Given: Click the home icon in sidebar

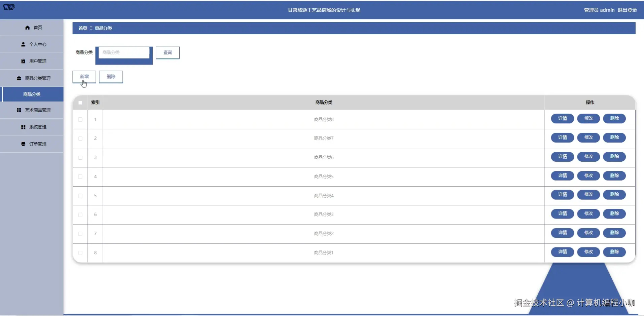Looking at the screenshot, I should (28, 28).
